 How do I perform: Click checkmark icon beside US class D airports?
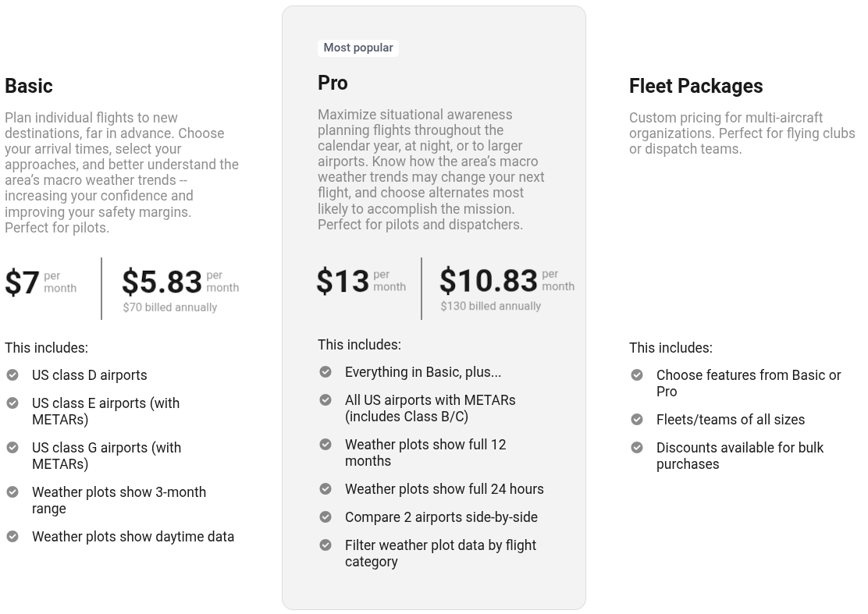tap(12, 375)
